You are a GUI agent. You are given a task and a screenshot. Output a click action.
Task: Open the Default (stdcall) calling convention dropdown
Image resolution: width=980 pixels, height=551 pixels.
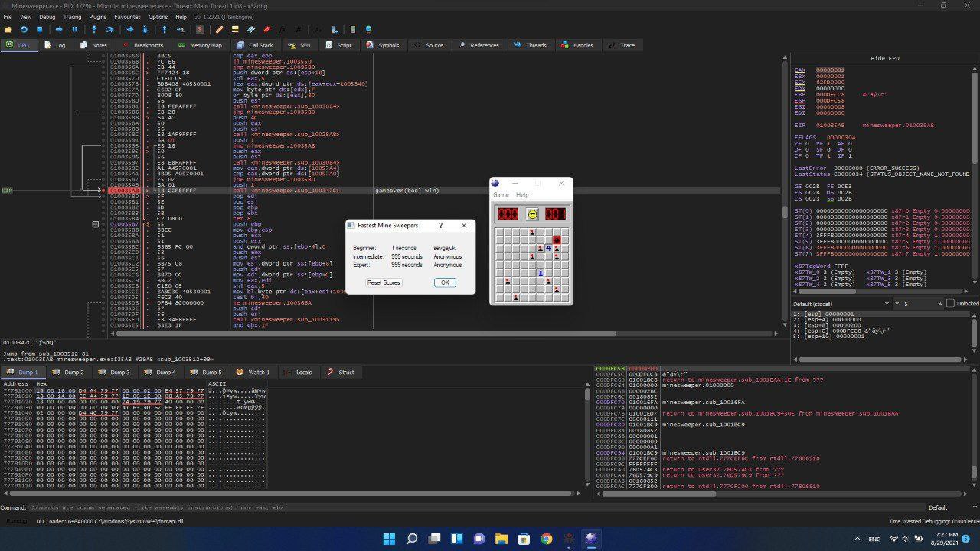[841, 304]
